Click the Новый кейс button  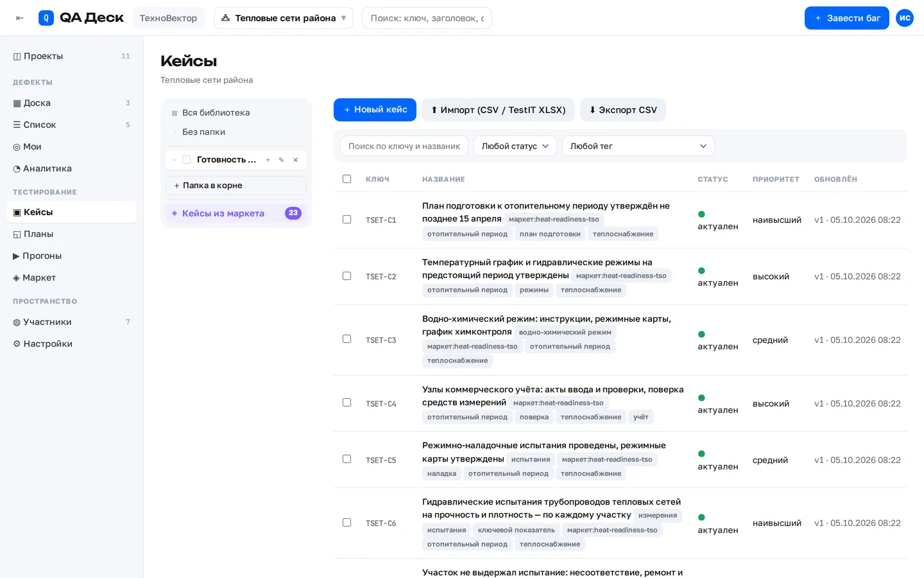coord(375,110)
